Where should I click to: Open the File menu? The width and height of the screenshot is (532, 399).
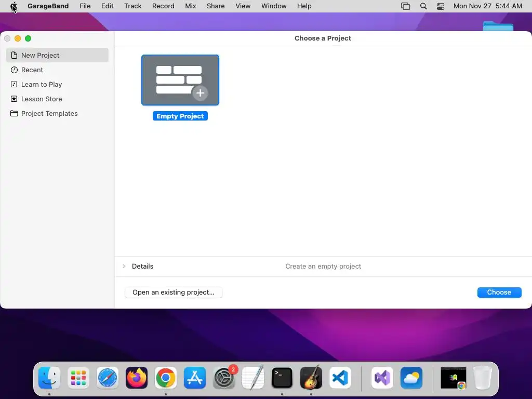coord(85,6)
